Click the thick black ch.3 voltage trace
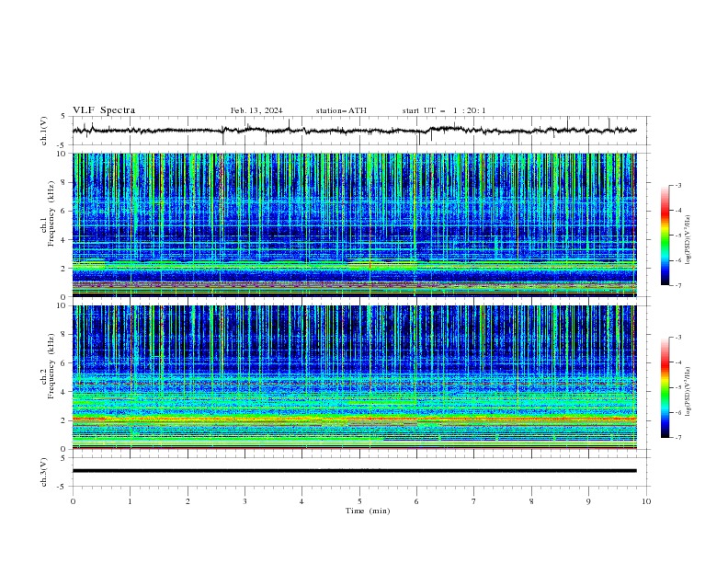Screen dimensions: 728x563 tap(355, 471)
